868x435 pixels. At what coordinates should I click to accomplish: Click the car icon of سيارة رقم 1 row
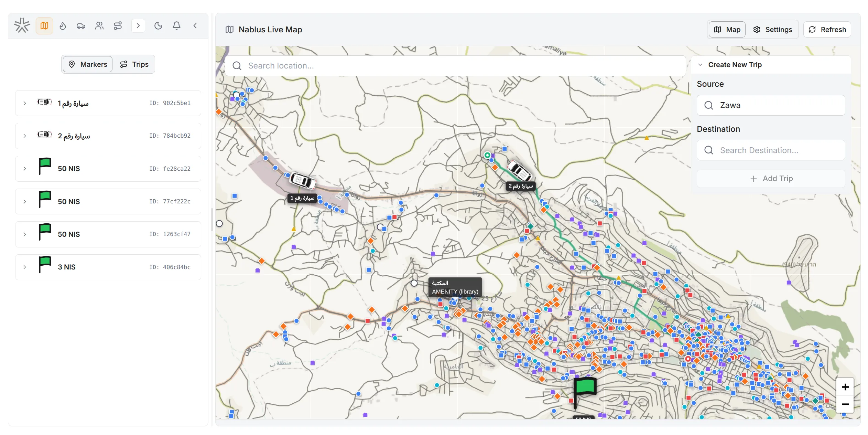pyautogui.click(x=45, y=102)
